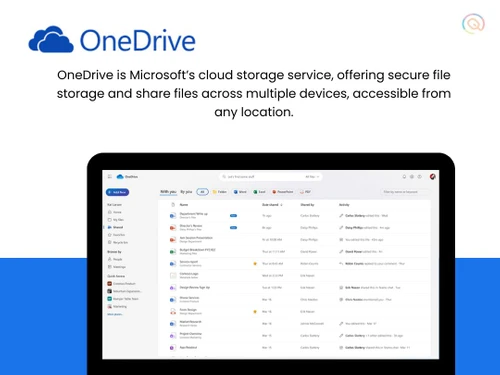Open the All files search scope dropdown
The image size is (500, 375).
312,177
